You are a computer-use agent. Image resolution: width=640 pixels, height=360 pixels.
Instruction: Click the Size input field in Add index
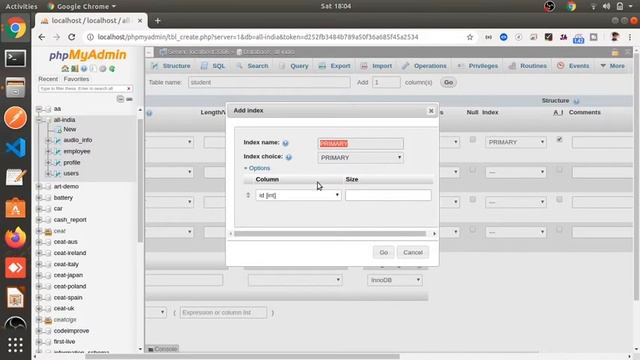coord(388,195)
